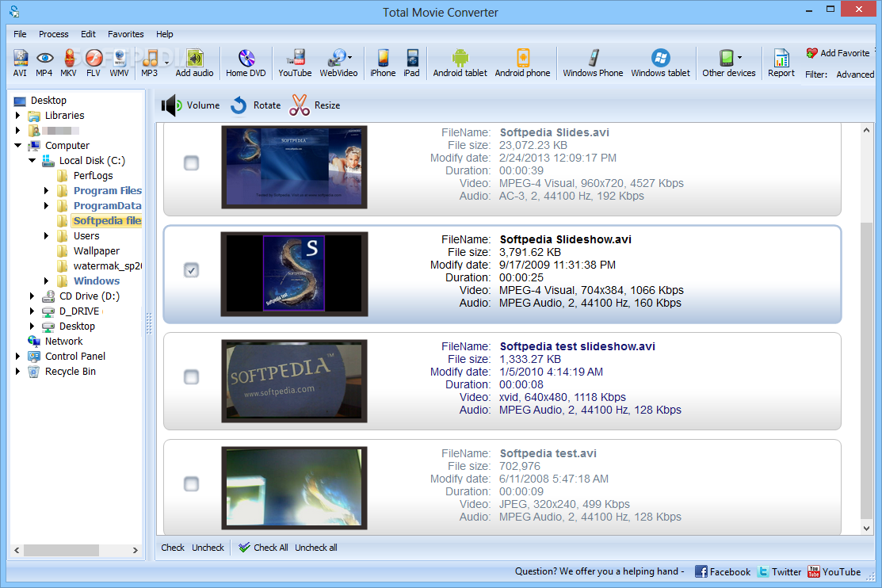Click folder tree horizontal scrollbar thumb
Image resolution: width=882 pixels, height=588 pixels.
61,550
